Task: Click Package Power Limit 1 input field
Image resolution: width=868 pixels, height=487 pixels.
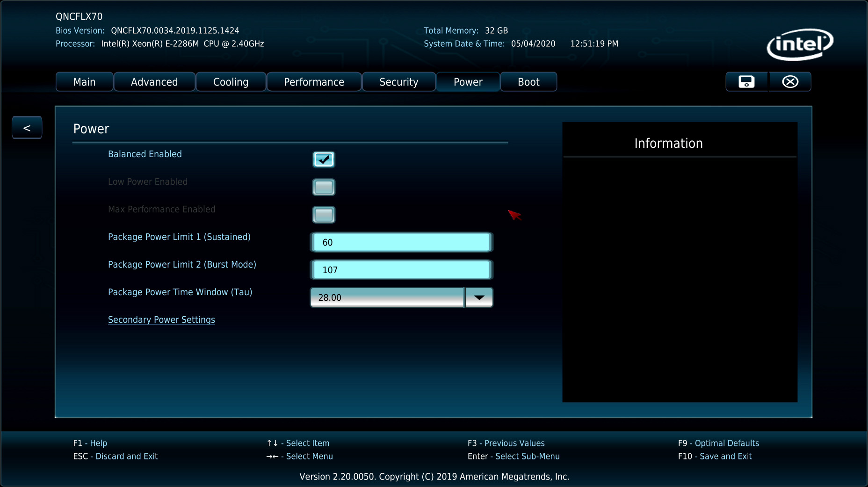Action: click(x=401, y=242)
